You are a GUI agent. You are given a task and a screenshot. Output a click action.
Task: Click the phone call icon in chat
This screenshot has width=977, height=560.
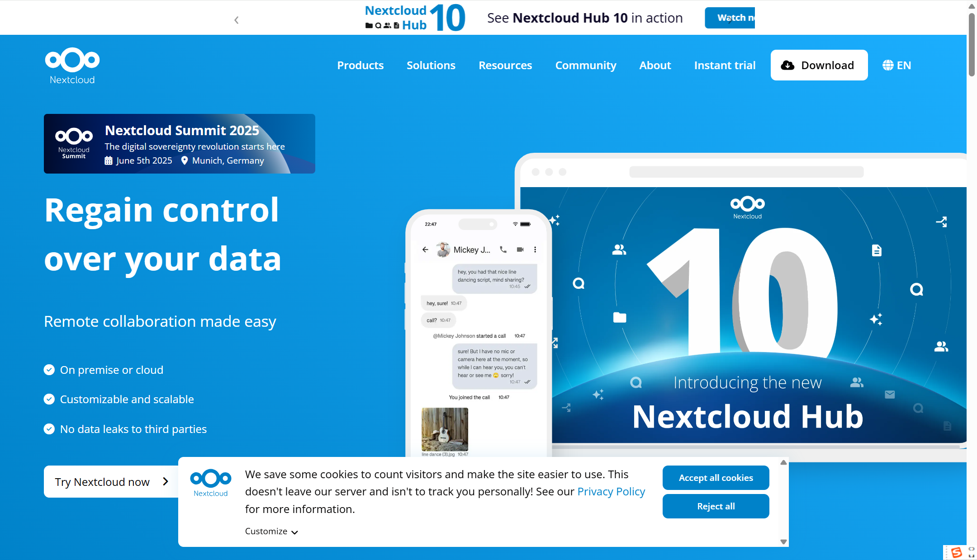click(x=503, y=249)
